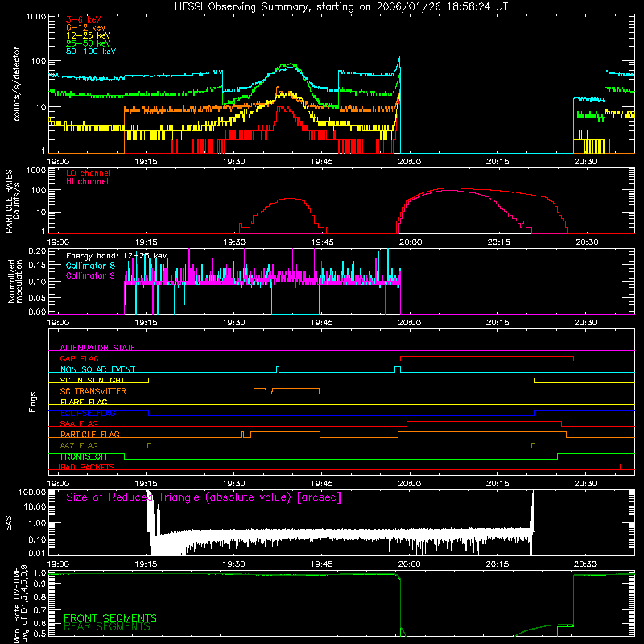Click the red IBAD_PACKETS spike after 20:30

point(621,467)
